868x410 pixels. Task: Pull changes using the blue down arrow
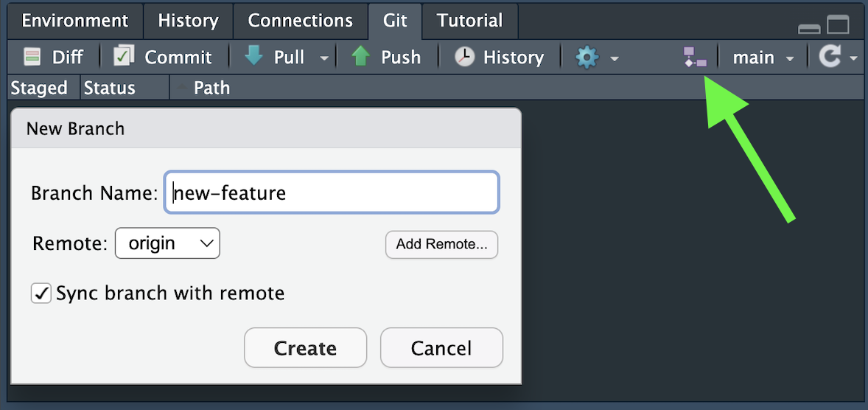pyautogui.click(x=254, y=57)
